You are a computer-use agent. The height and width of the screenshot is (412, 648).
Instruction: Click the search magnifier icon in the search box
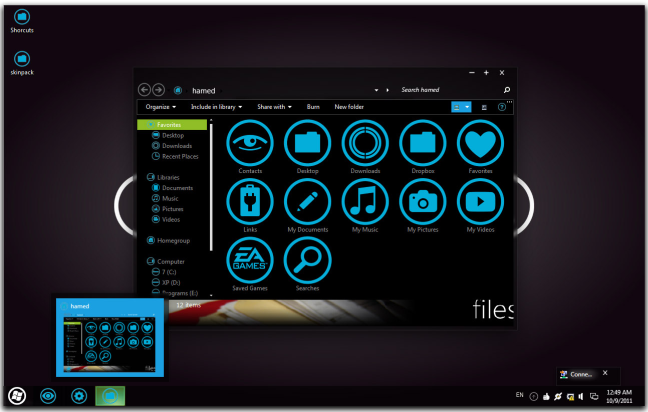[x=507, y=90]
